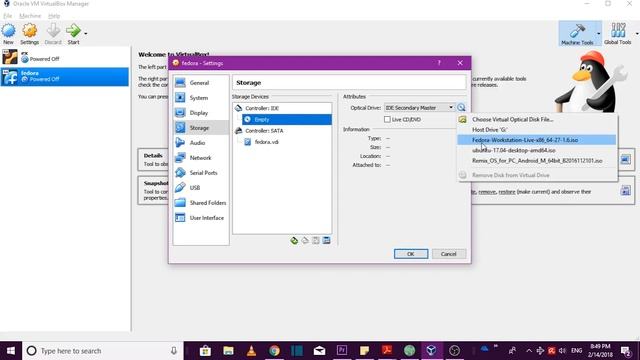Open the Display settings category
640x360 pixels.
[200, 113]
